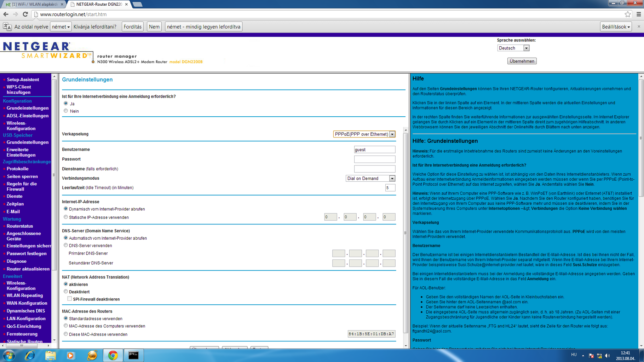Select Automatisch vom Internet-Provider abrufen for DNS

(66, 238)
